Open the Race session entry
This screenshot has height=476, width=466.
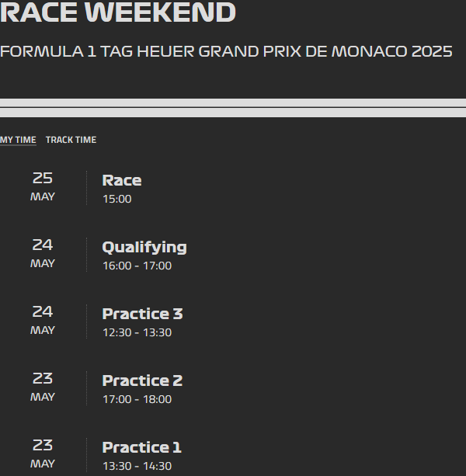coord(122,180)
